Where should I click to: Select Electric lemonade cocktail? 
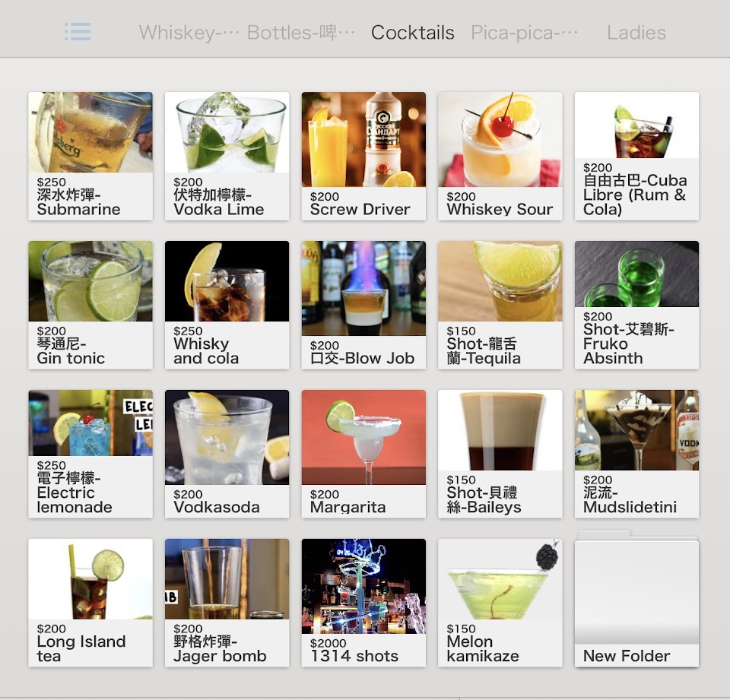pos(90,454)
